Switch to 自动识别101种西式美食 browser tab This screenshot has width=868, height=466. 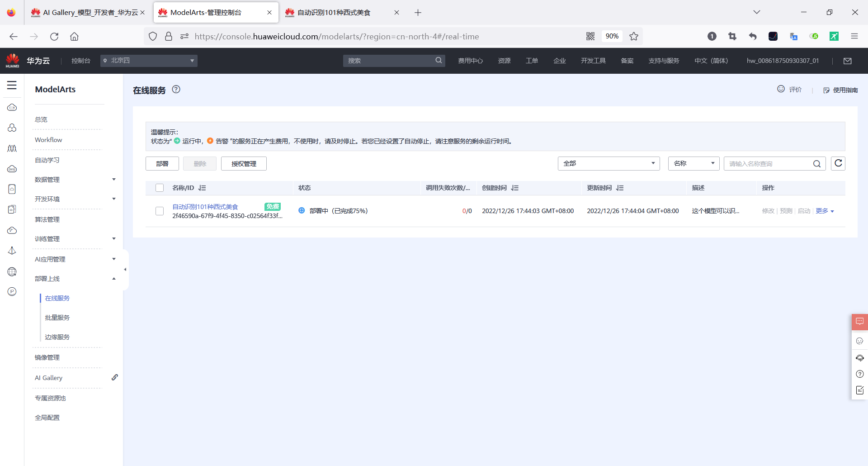tap(342, 12)
